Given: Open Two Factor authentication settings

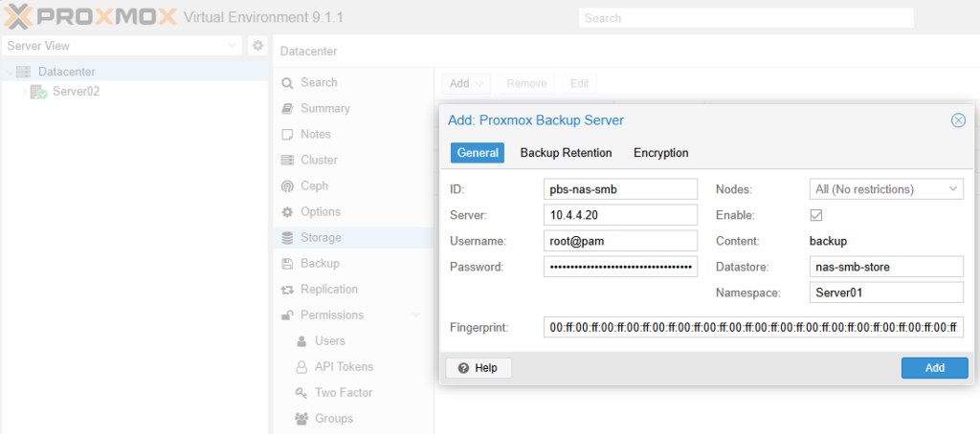Looking at the screenshot, I should [x=343, y=392].
